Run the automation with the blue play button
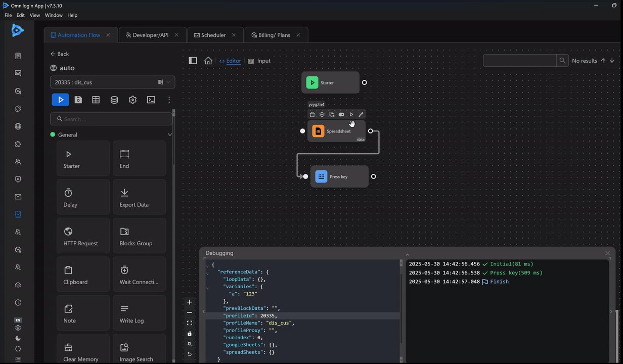623x364 pixels. [x=60, y=100]
